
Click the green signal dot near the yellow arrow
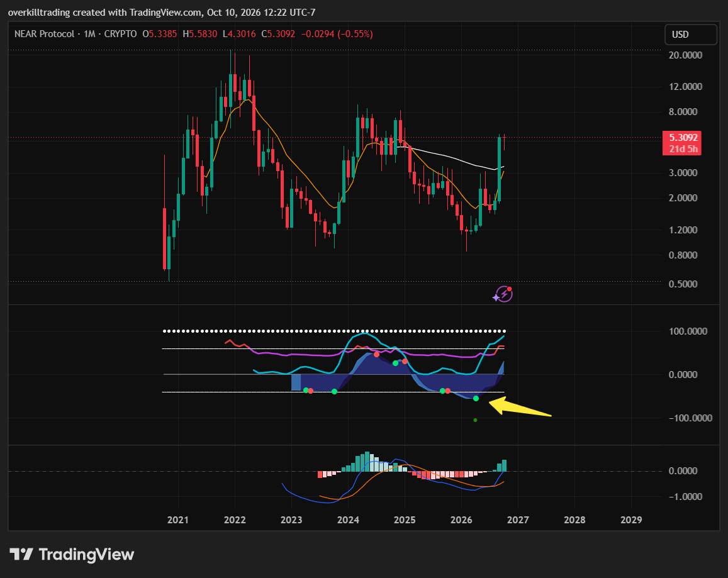[476, 398]
